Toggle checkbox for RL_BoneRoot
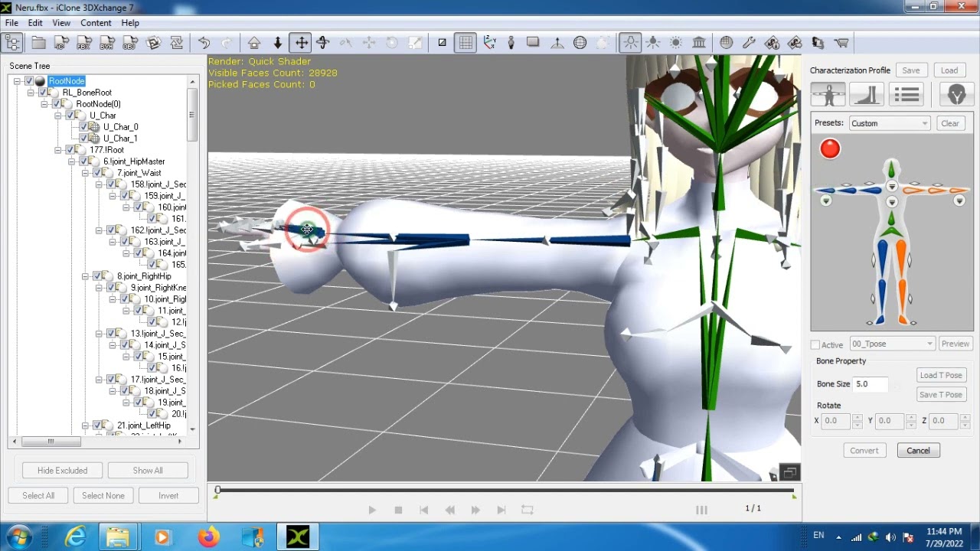980x551 pixels. pos(43,93)
